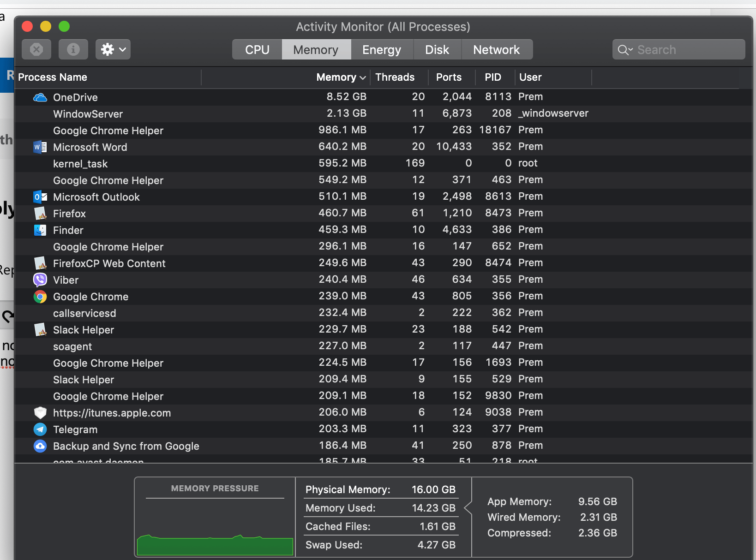
Task: Click Backup and Sync from Google name
Action: click(126, 446)
